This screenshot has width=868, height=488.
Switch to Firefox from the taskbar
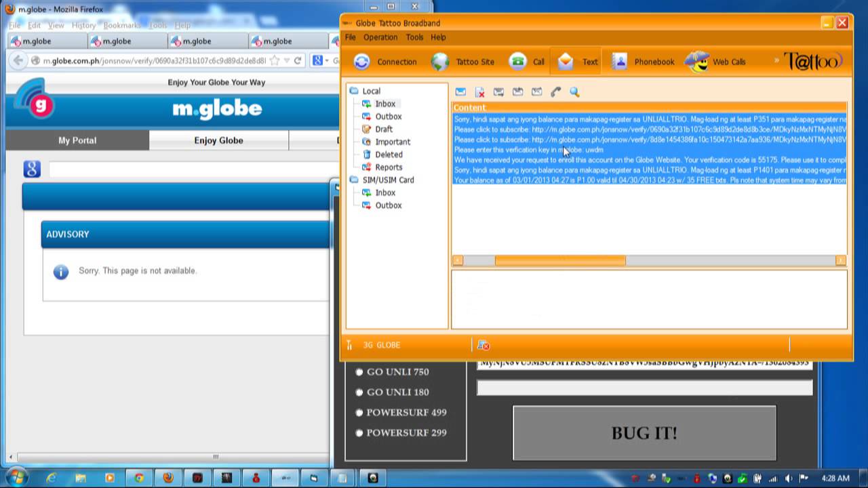pos(168,478)
